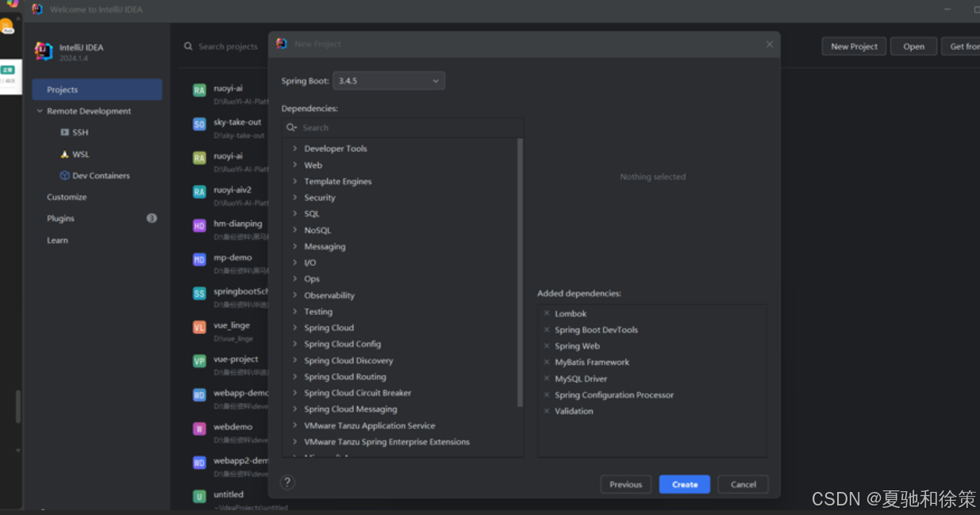Open the Spring Boot version dropdown

tap(389, 81)
